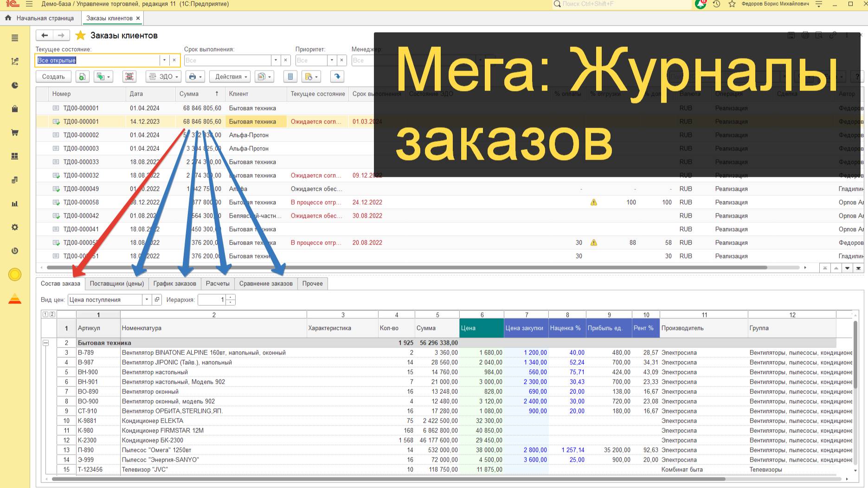
Task: Switch to Начальная страница tab
Action: (40, 18)
